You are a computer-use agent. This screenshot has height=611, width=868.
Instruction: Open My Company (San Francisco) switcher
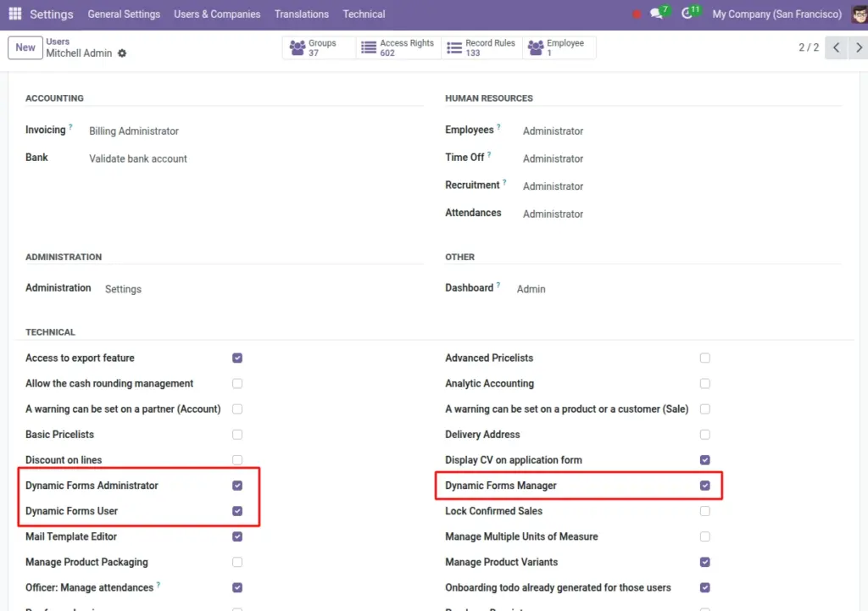[x=776, y=14]
